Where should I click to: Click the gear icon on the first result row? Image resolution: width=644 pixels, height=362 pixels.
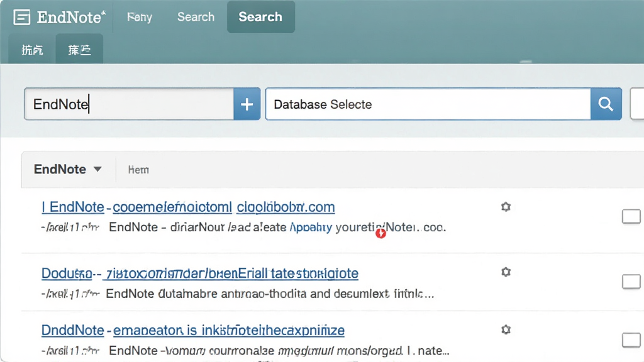(x=506, y=206)
